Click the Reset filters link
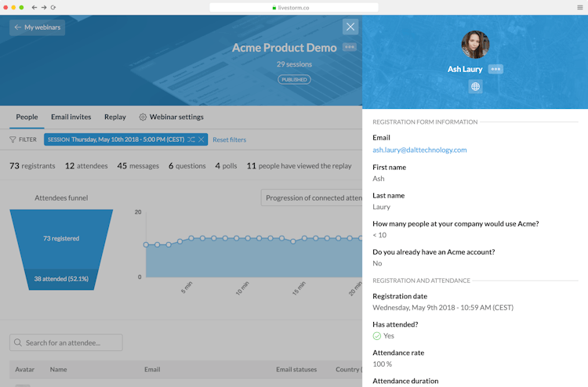 229,139
